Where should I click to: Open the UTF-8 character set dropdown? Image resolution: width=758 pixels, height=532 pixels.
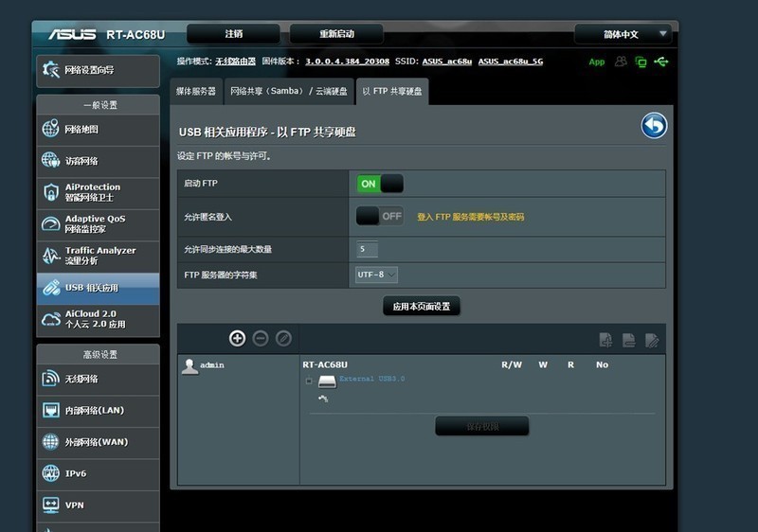[376, 275]
